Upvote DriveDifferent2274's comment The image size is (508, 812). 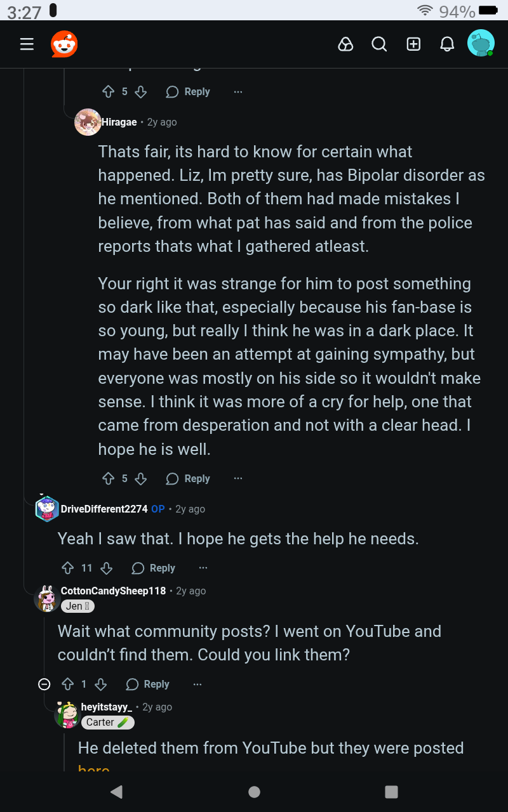point(67,568)
